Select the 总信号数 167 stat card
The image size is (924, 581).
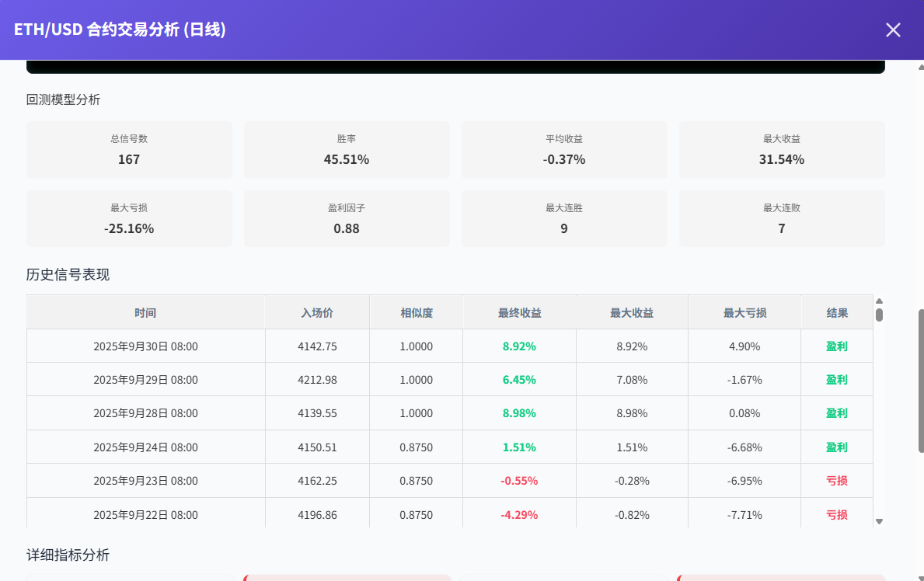click(129, 150)
